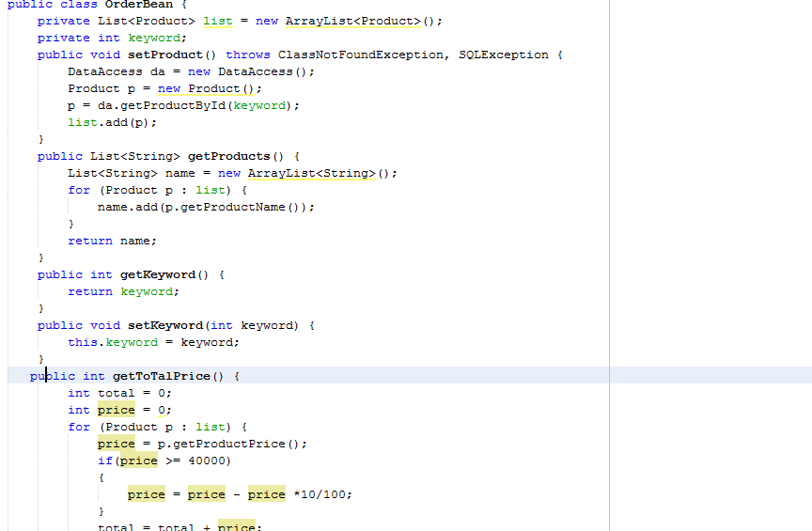Click the 'Product p = new Product();' line
812x531 pixels.
[x=164, y=88]
